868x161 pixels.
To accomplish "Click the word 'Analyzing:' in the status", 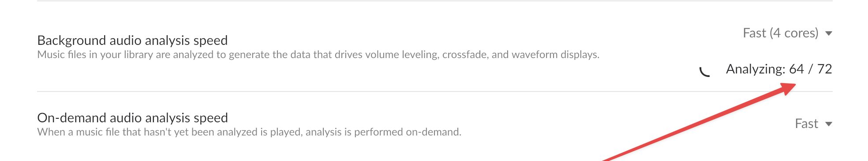I will click(x=756, y=69).
